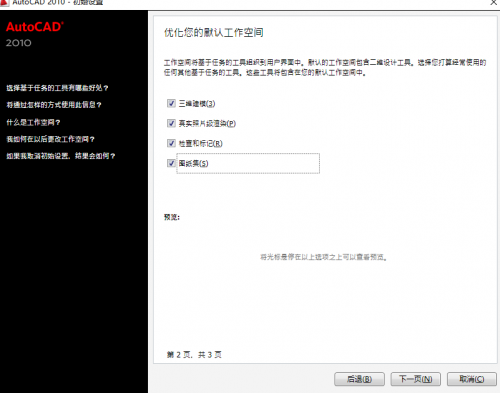Click the heading 优化您的默认工作空间

pyautogui.click(x=214, y=33)
